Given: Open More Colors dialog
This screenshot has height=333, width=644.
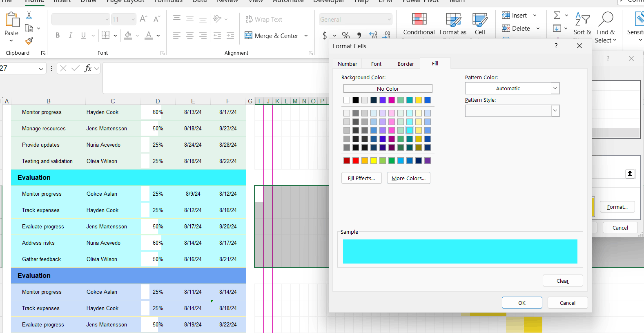Looking at the screenshot, I should point(409,178).
